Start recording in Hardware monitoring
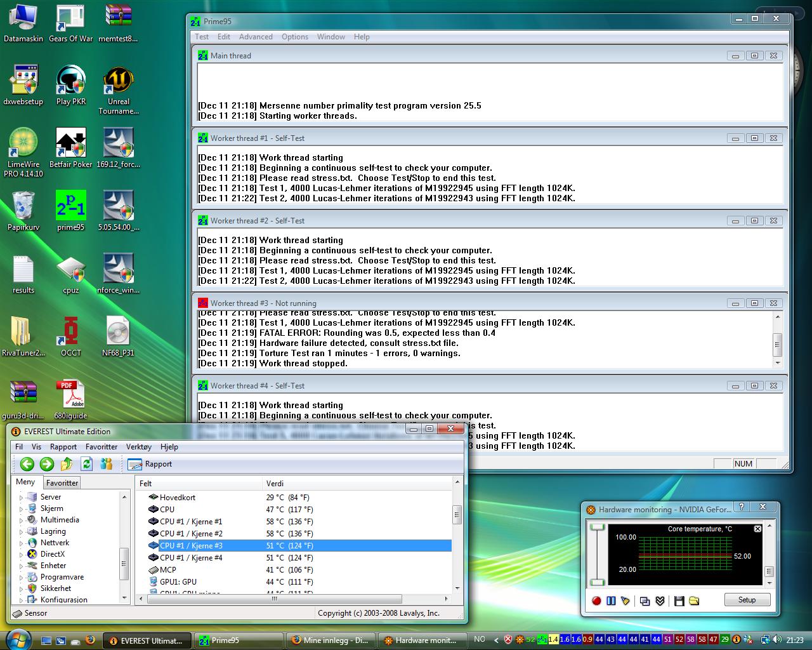The width and height of the screenshot is (812, 650). pos(596,600)
